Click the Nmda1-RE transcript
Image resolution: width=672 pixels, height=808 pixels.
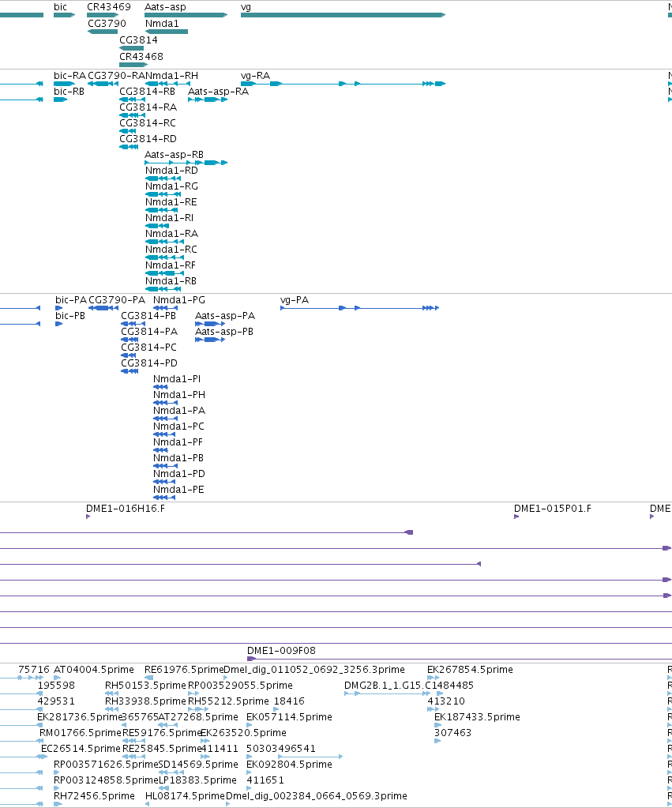pyautogui.click(x=162, y=210)
